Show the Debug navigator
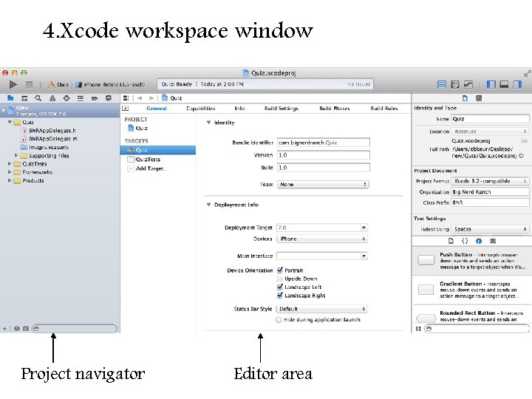The image size is (532, 399). [x=81, y=98]
